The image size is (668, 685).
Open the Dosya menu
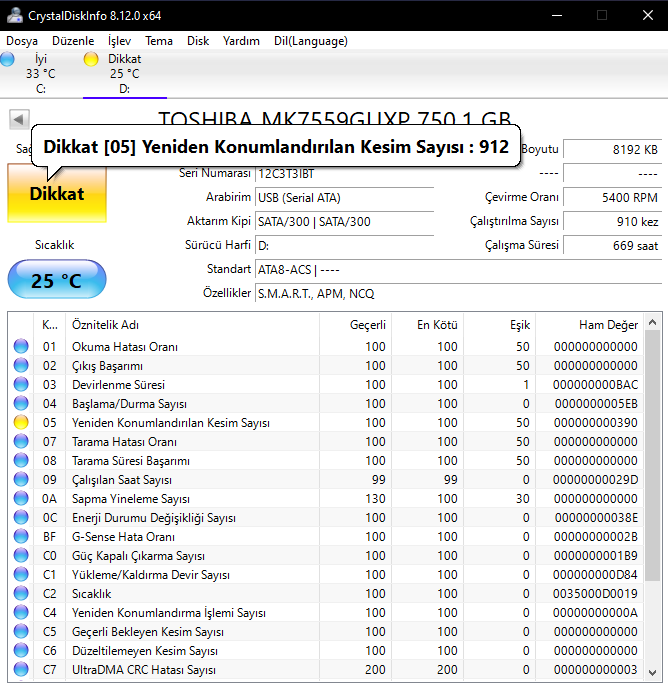coord(22,41)
